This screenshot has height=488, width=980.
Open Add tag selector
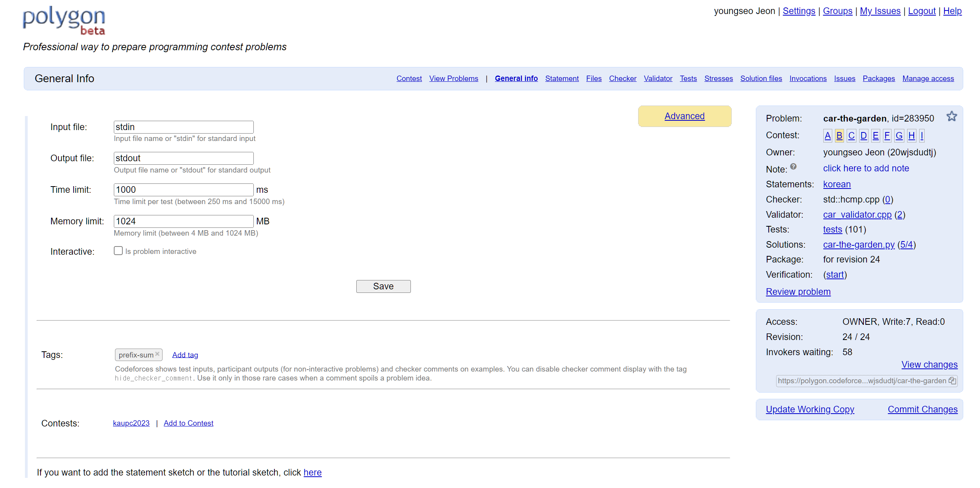[x=185, y=355]
